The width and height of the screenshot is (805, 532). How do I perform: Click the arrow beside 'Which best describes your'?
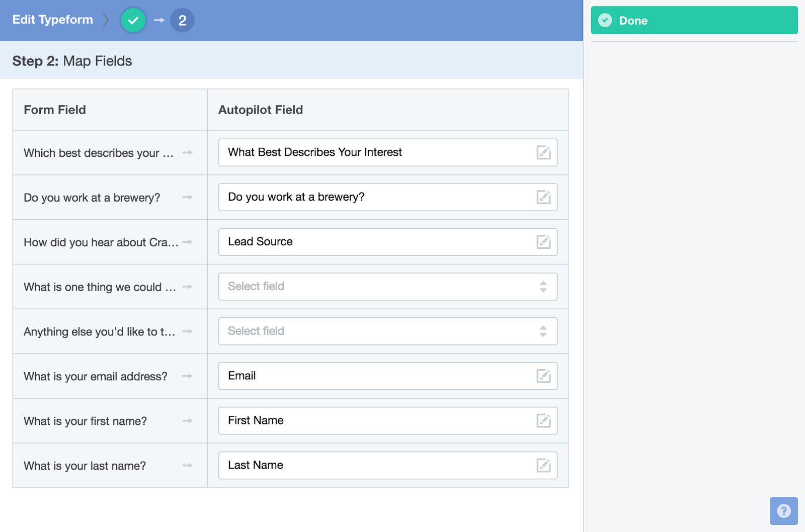pos(188,152)
